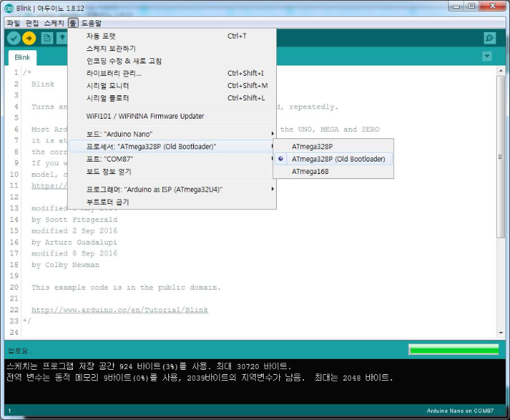Expand the 포트: "COM87" submenu
The width and height of the screenshot is (510, 420).
tap(172, 159)
